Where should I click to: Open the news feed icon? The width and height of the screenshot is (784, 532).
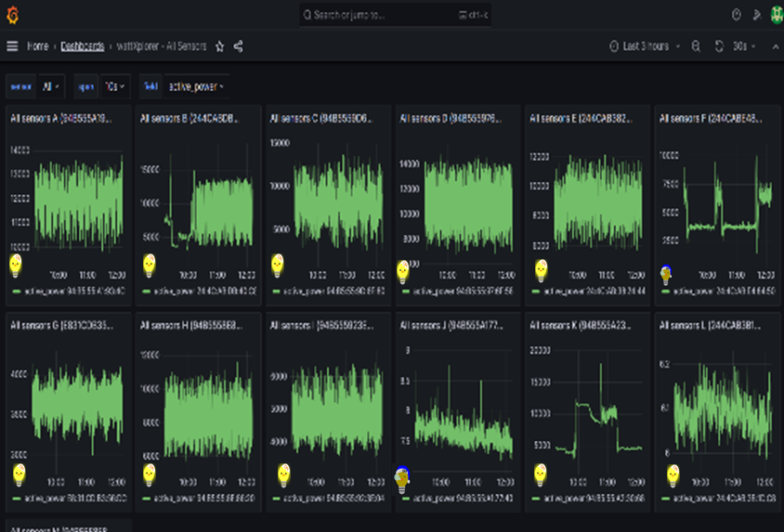755,15
